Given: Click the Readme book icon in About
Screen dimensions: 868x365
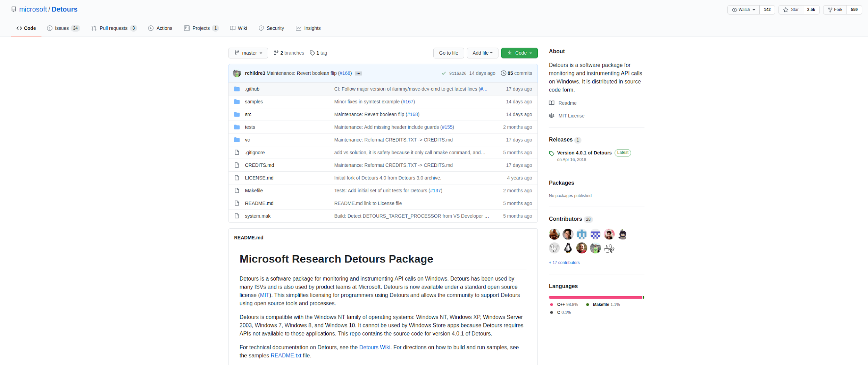Looking at the screenshot, I should click(x=551, y=103).
